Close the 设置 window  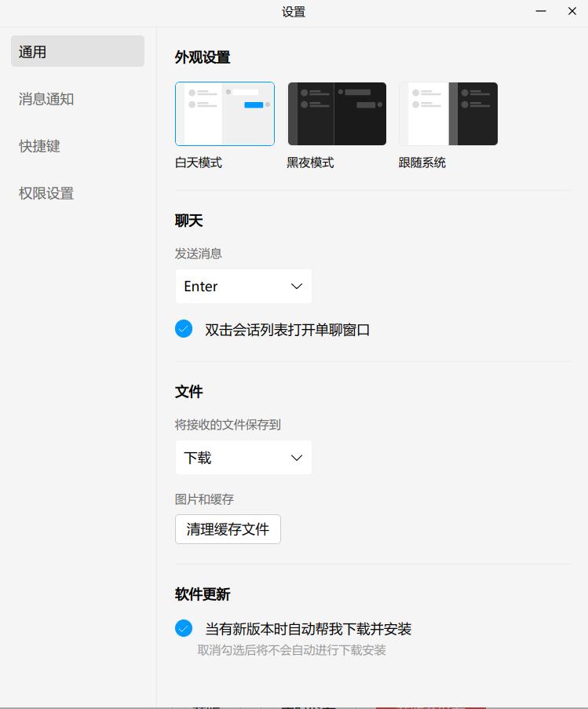pos(572,11)
